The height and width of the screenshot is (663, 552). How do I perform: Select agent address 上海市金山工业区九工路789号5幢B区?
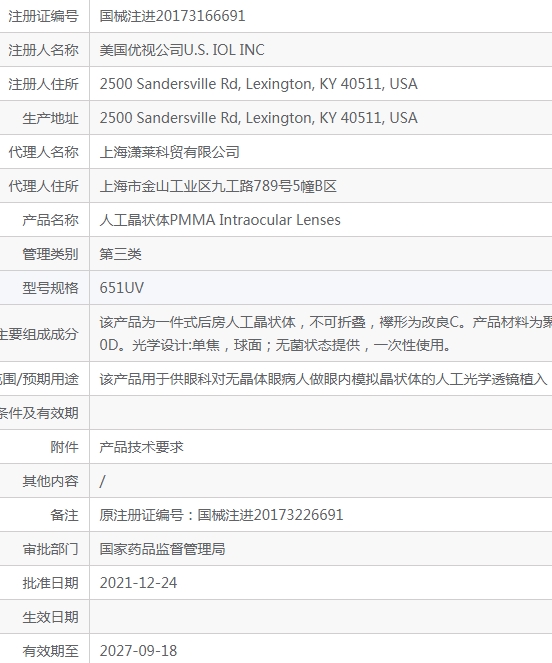218,186
